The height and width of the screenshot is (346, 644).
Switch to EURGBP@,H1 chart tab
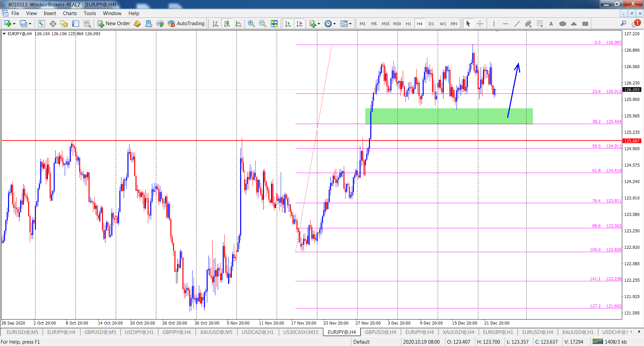pos(498,332)
